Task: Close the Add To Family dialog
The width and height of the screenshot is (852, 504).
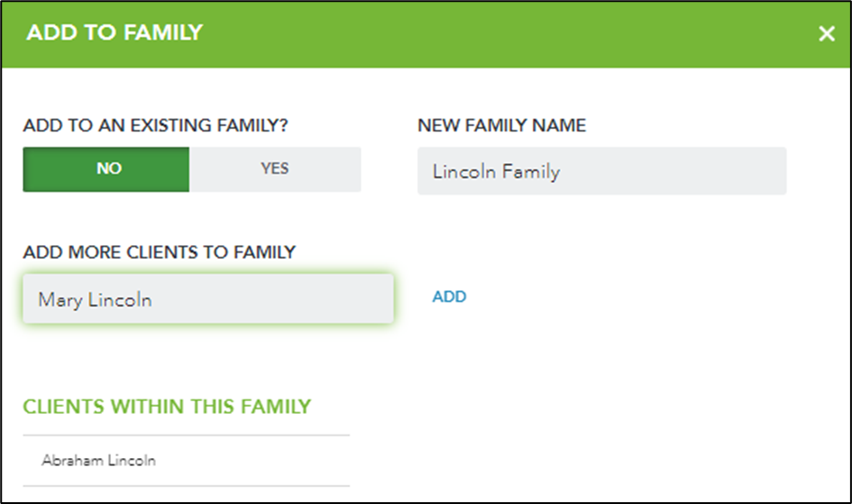Action: pyautogui.click(x=827, y=33)
